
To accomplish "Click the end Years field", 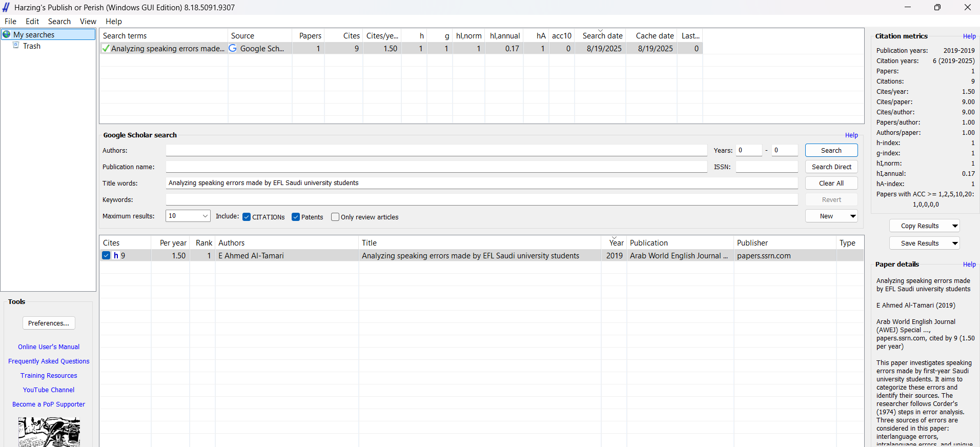I will coord(785,150).
